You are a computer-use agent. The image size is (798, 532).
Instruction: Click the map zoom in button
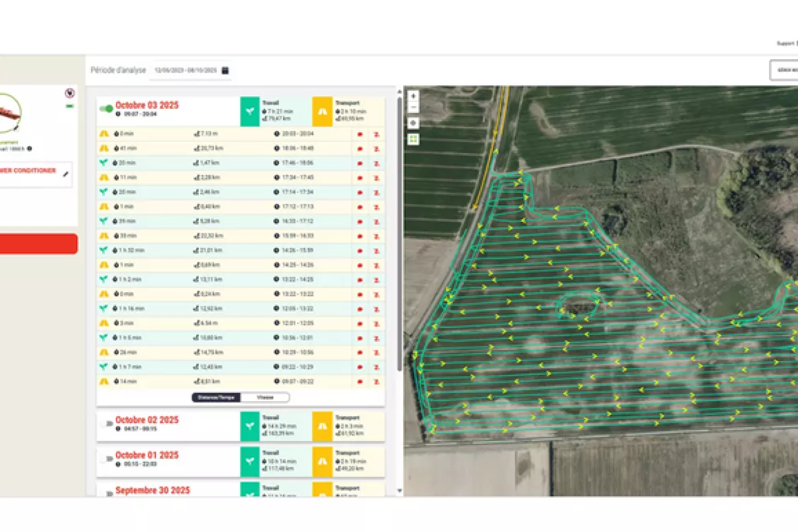click(413, 96)
